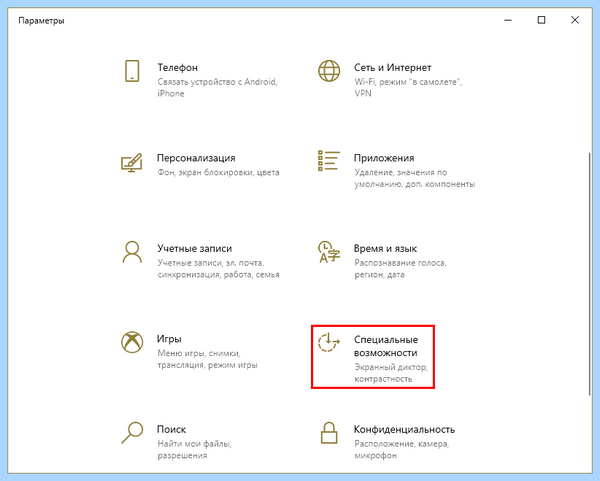Select the Поиск heading

tap(171, 429)
